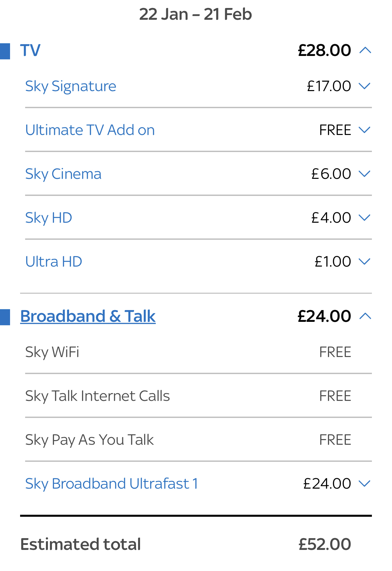Open the Sky Cinema link
This screenshot has width=392, height=571.
click(63, 174)
